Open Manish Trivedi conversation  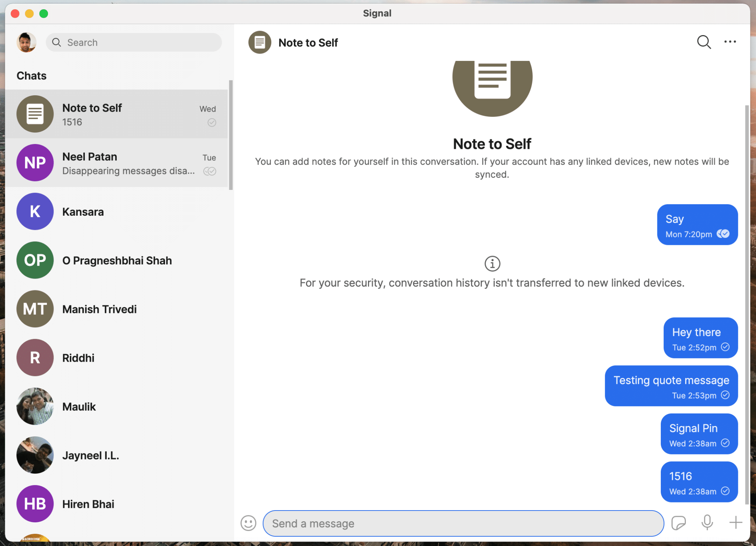point(116,309)
